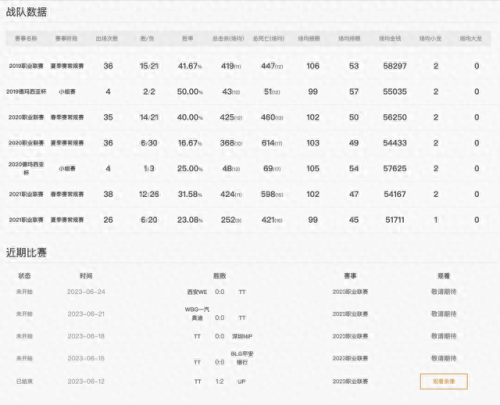Click the 观看 column header
This screenshot has width=500, height=405.
coord(444,276)
